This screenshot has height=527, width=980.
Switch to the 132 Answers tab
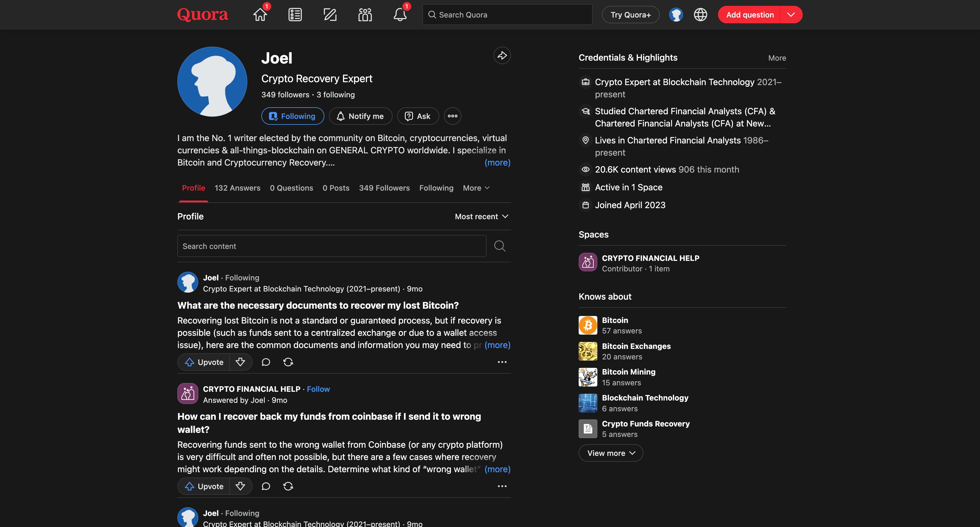tap(237, 188)
